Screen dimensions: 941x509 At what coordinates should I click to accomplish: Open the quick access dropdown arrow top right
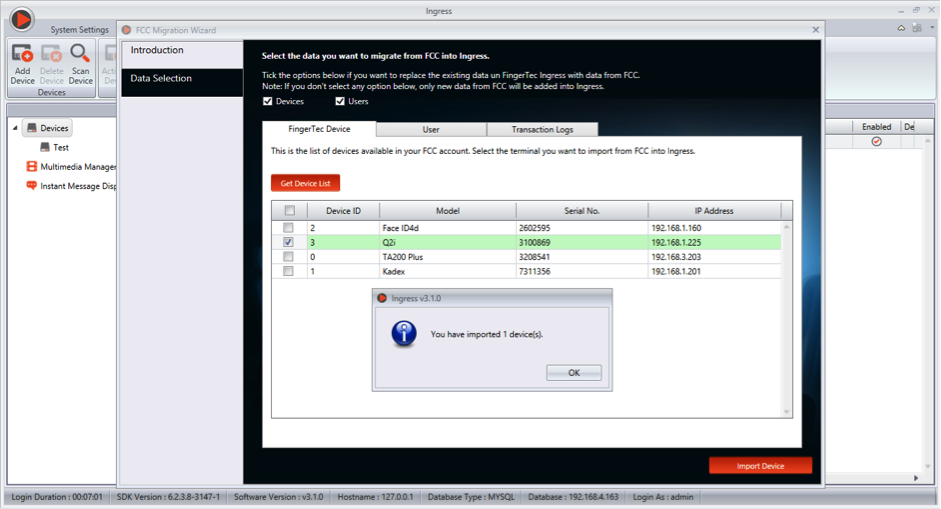[x=932, y=28]
